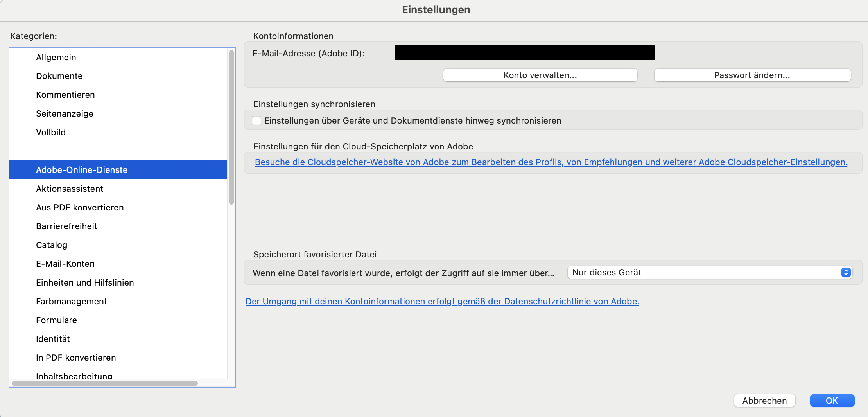Click the E-Mail-Adresse (Adobe ID) label

click(308, 53)
